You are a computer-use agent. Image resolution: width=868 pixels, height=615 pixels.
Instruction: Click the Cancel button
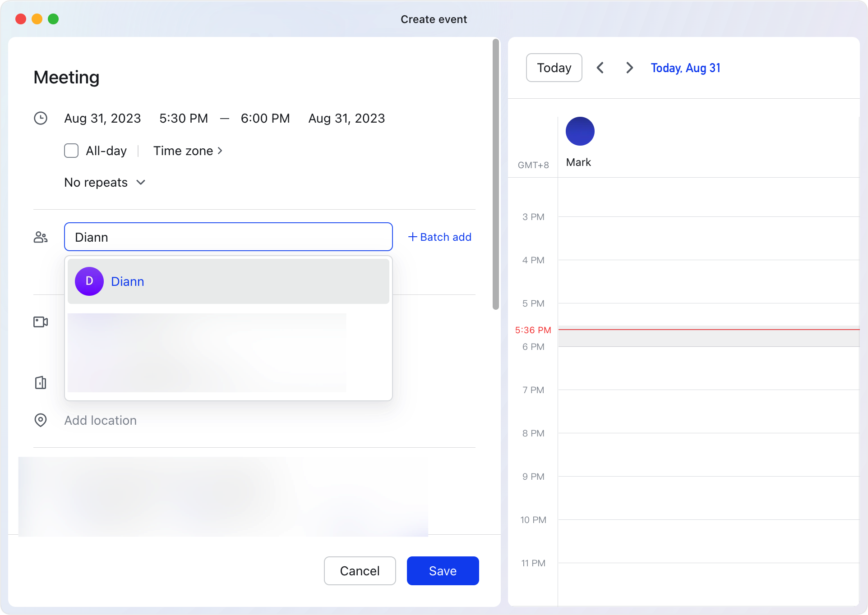pyautogui.click(x=360, y=570)
